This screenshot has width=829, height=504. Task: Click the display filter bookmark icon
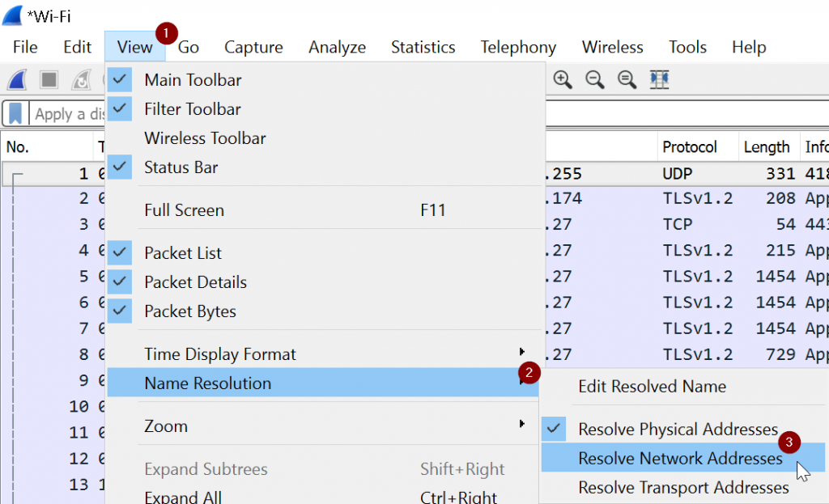(15, 113)
